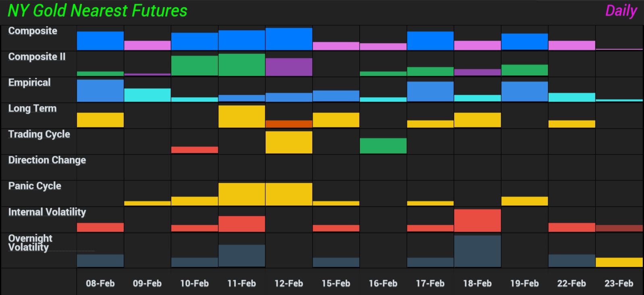Select the Empirical row label

pos(29,83)
